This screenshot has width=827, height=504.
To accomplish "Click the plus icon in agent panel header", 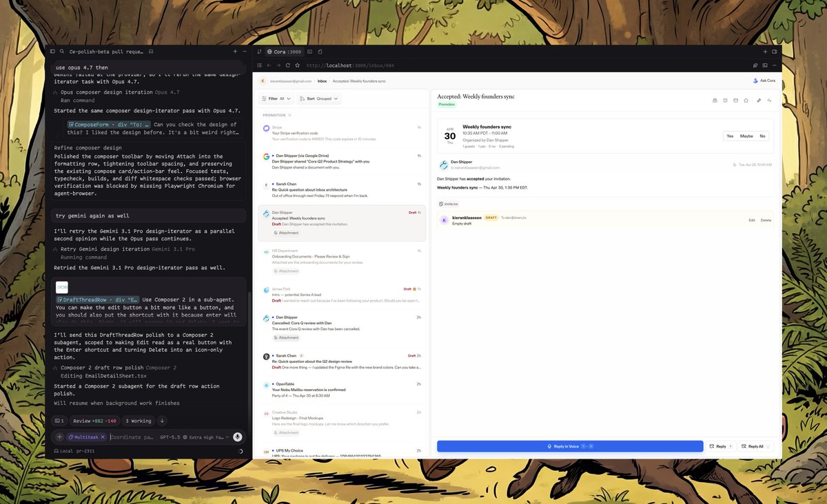I will (x=235, y=52).
